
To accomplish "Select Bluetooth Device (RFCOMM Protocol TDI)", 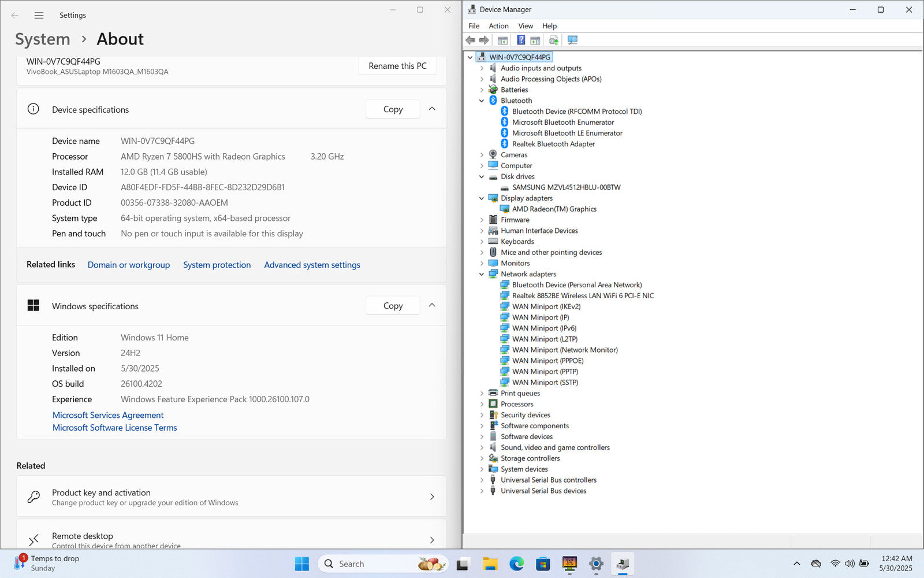I will pyautogui.click(x=577, y=112).
